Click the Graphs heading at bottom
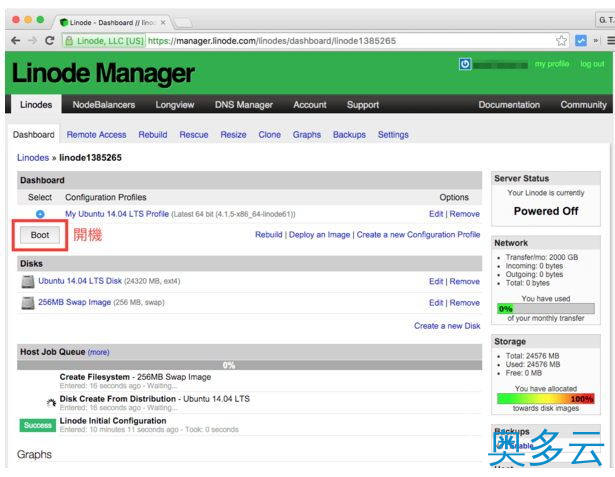Image resolution: width=615 pixels, height=477 pixels. (x=34, y=455)
